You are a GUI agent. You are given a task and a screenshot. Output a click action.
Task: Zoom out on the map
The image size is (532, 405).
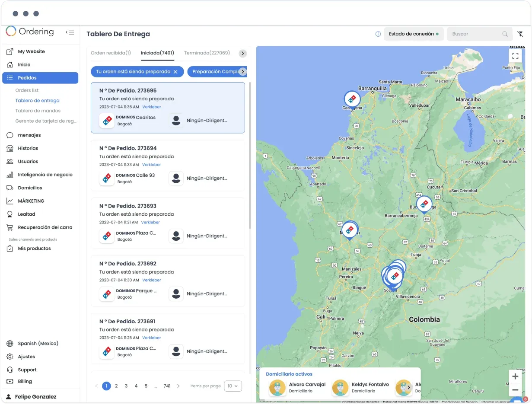point(515,390)
